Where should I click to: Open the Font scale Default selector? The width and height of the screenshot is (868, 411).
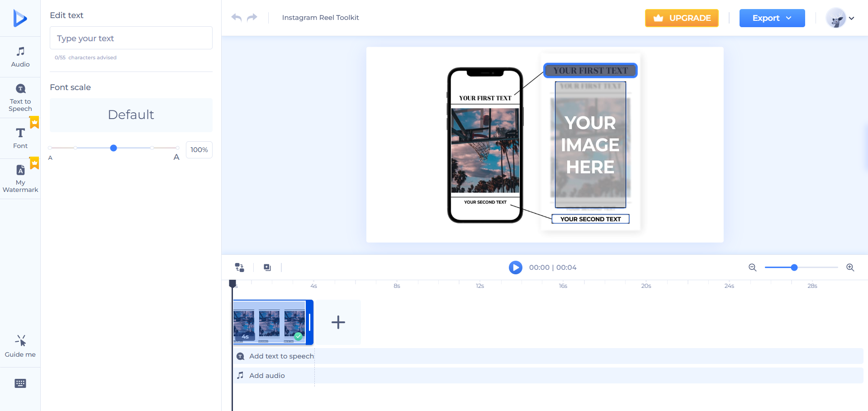coord(131,115)
